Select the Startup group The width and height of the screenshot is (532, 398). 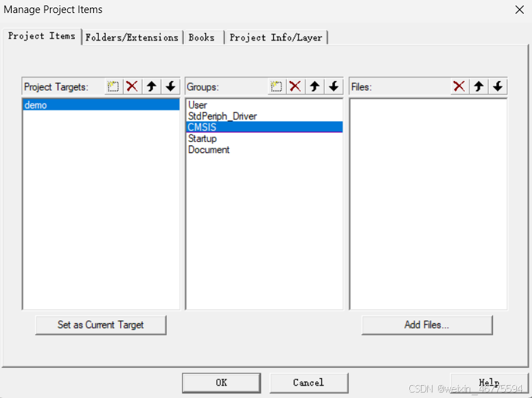[x=264, y=139]
